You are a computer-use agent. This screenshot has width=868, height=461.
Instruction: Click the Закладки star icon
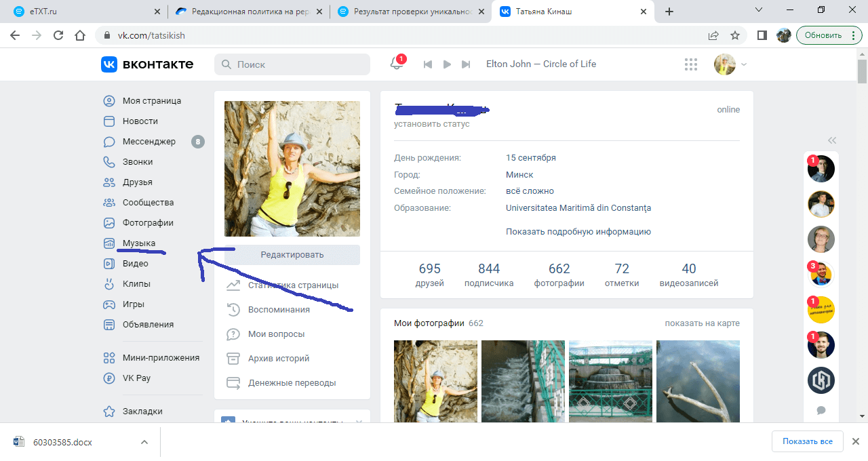[108, 411]
